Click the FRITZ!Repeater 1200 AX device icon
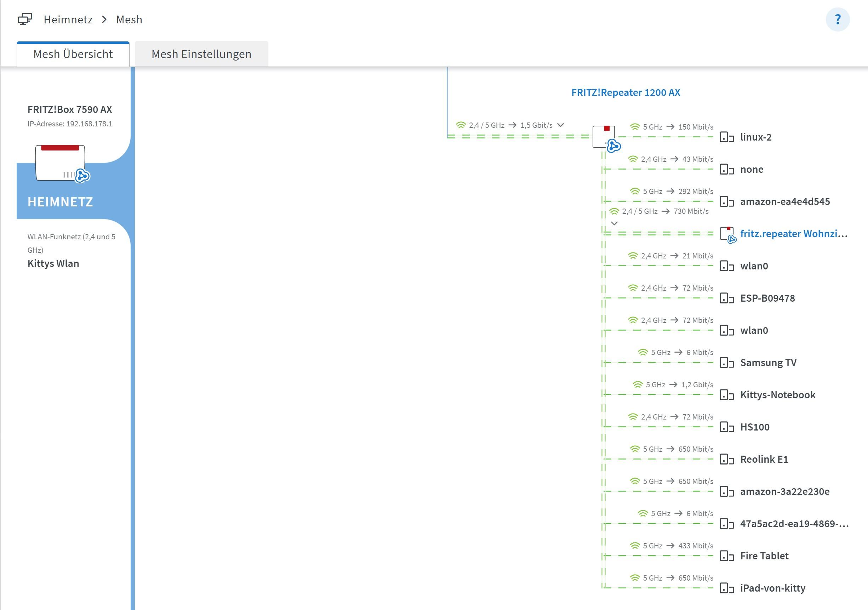Screen dimensions: 868x610 (606, 138)
